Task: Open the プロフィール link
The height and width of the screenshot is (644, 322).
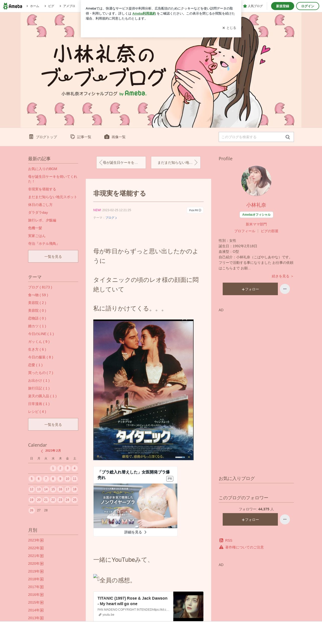Action: 245,231
